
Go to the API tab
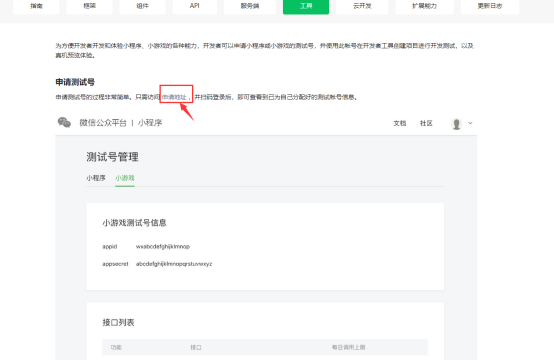195,6
